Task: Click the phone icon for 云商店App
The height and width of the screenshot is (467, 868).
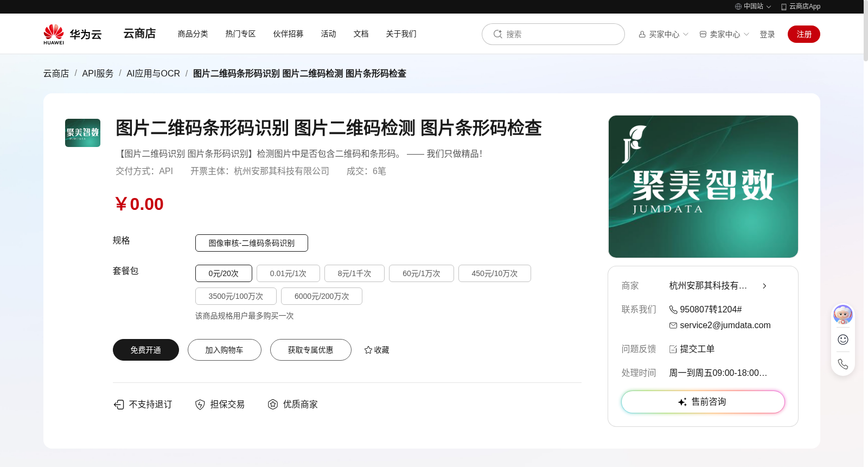Action: point(784,7)
